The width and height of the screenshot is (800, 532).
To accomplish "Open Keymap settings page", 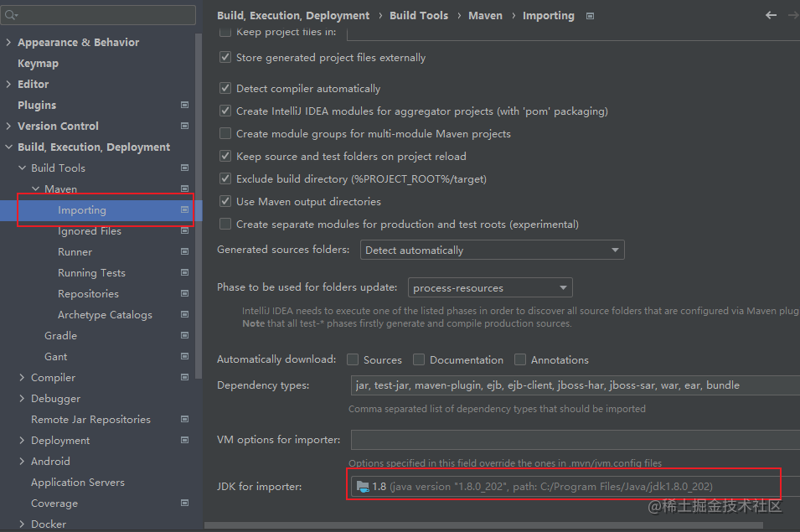I will tap(38, 63).
